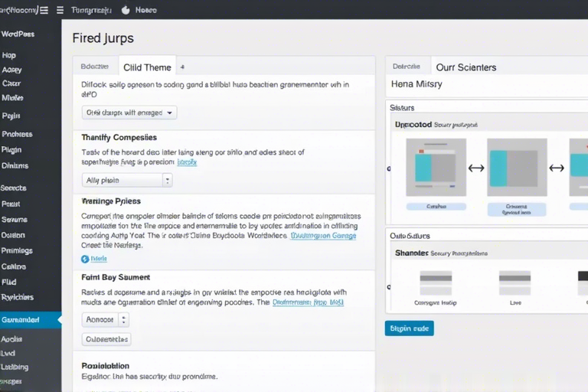Open the Aonoce select box
Screen dimensions: 588x392
point(106,319)
